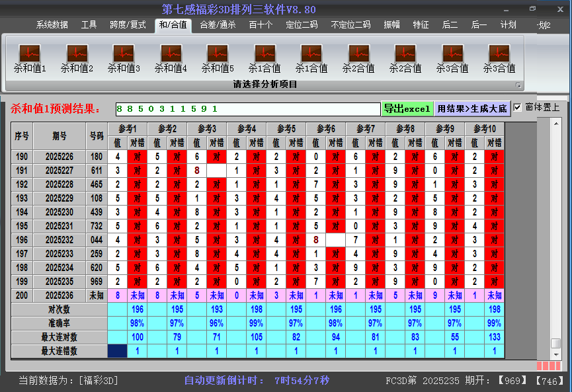Expand the ribbon panel dialog launcher

click(518, 85)
